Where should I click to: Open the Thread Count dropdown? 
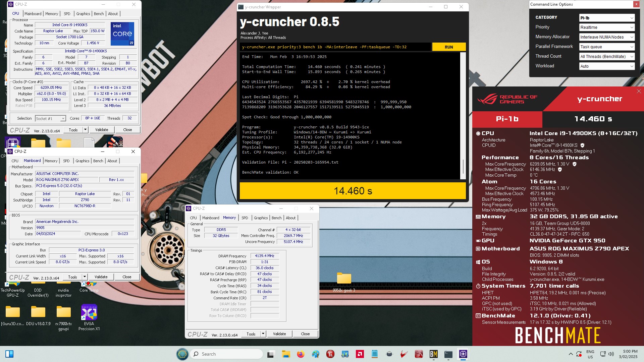[607, 57]
